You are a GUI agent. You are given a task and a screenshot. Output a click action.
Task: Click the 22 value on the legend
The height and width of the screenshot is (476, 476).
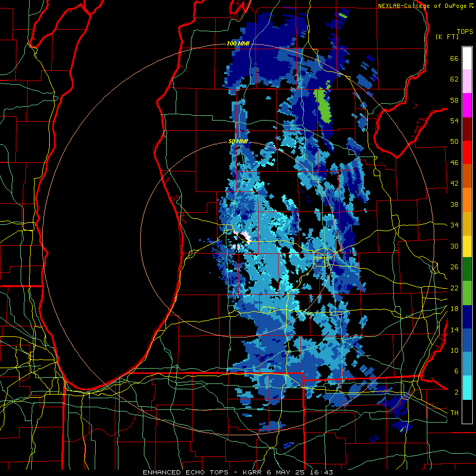(454, 288)
